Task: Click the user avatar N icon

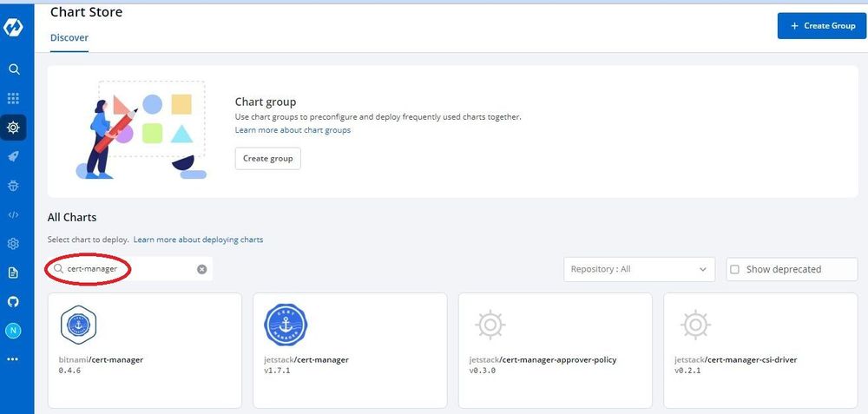Action: 13,331
